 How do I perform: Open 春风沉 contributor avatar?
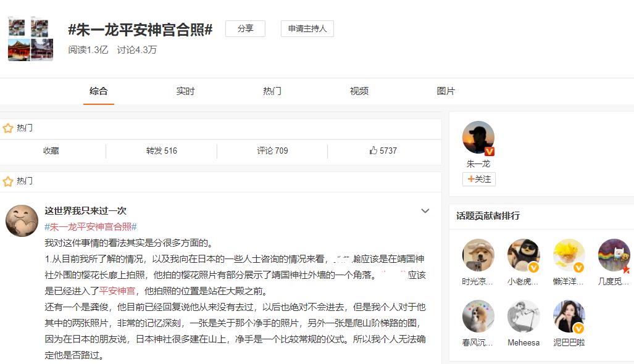coord(478,316)
